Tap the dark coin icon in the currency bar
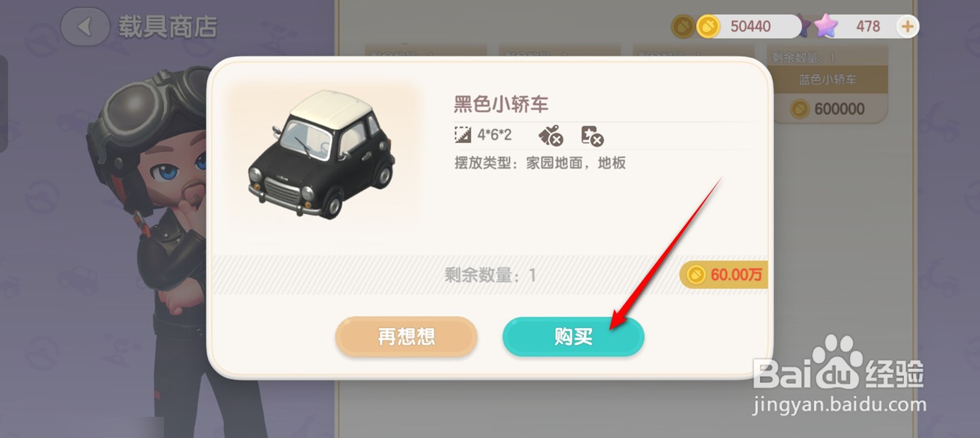980x438 pixels. [683, 27]
